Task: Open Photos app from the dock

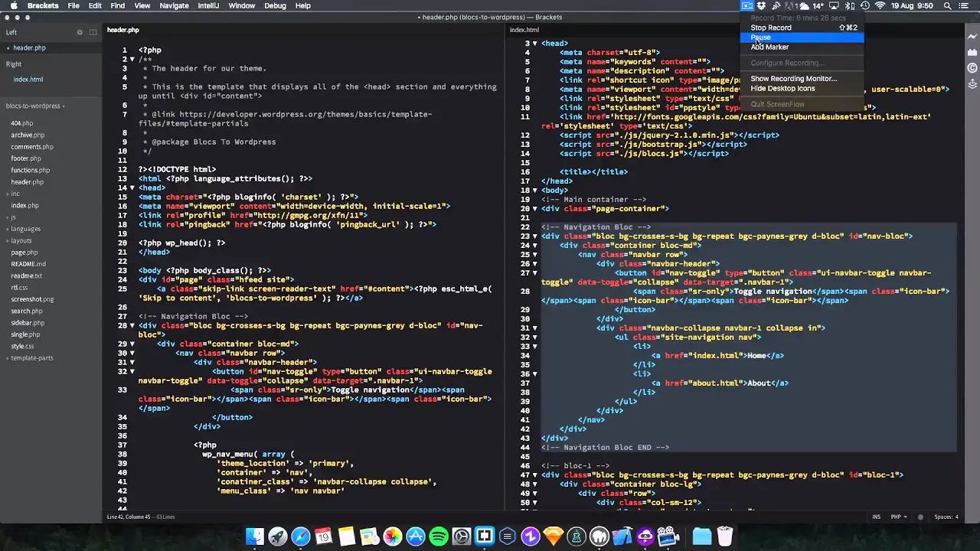Action: pyautogui.click(x=393, y=536)
